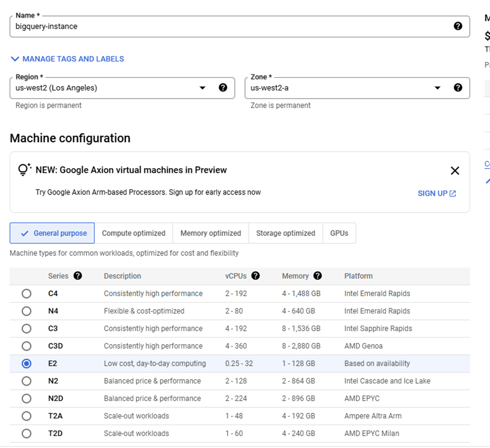Open the Region dropdown
The height and width of the screenshot is (448, 490).
click(x=202, y=88)
